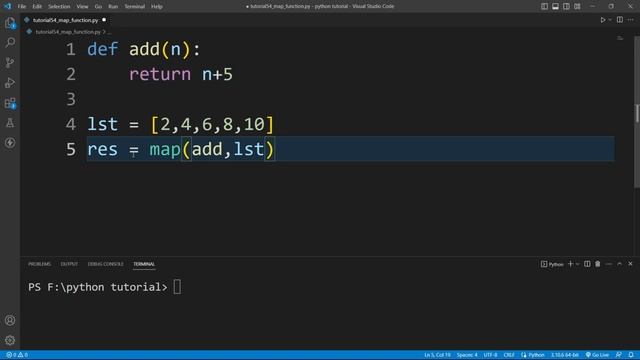The image size is (640, 360).
Task: Click the minimap in editor corner
Action: 620,38
